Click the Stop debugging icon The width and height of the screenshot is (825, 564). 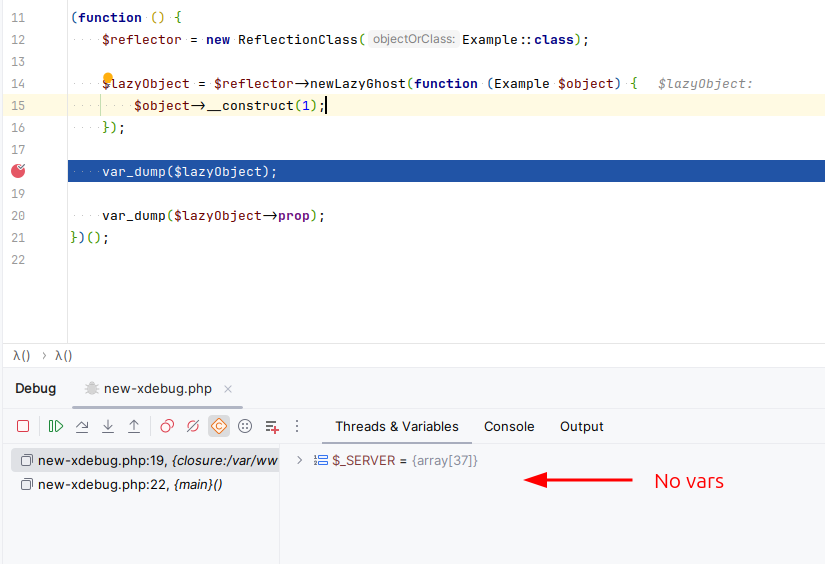23,426
